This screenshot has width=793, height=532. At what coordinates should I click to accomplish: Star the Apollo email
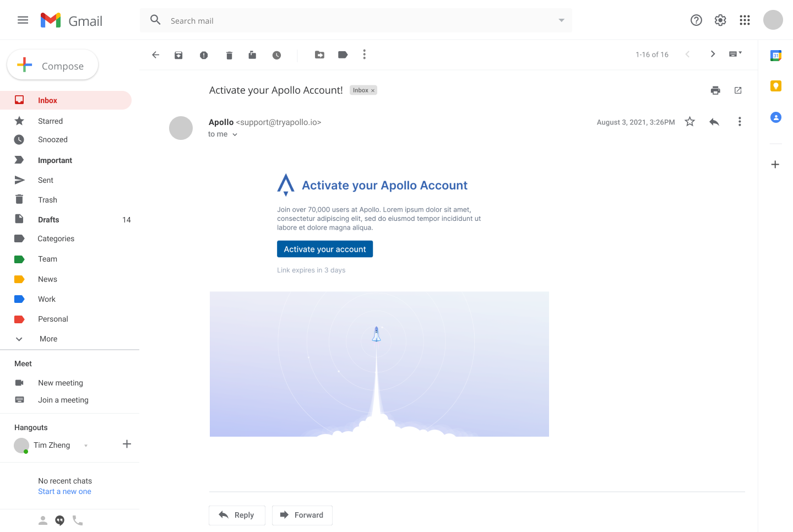coord(689,122)
